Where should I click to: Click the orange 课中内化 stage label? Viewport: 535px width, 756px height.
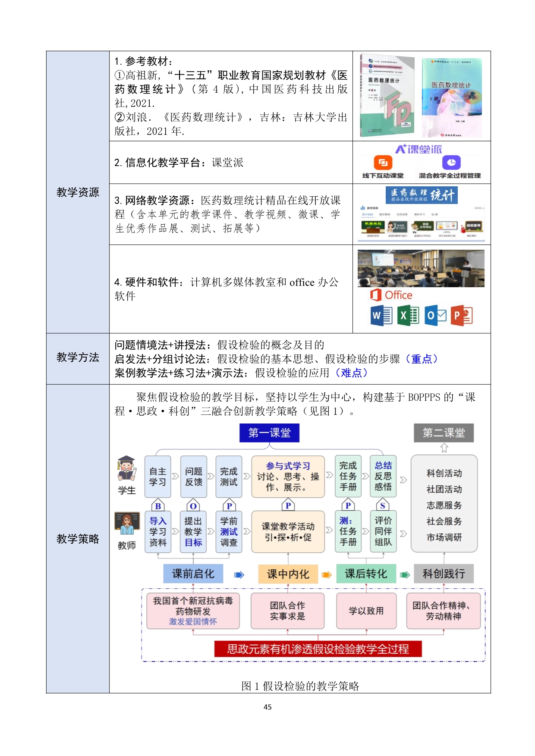click(288, 574)
